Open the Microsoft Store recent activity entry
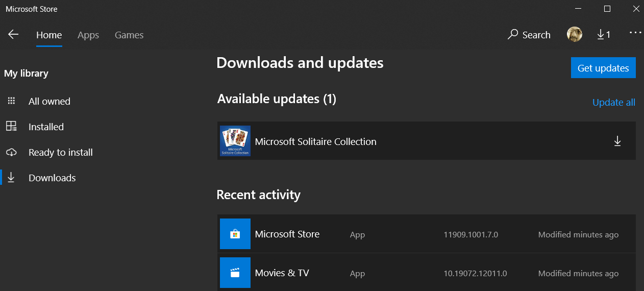 pos(427,234)
